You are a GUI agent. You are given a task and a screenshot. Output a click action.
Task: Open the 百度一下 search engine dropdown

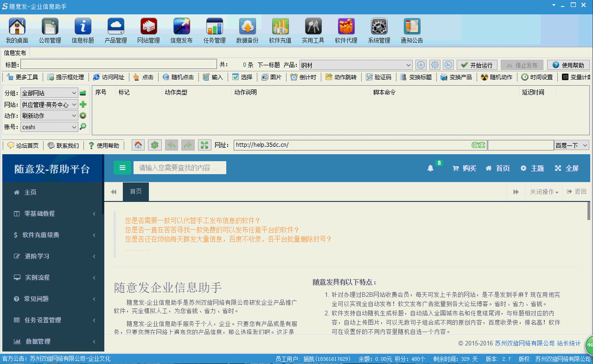click(x=572, y=145)
